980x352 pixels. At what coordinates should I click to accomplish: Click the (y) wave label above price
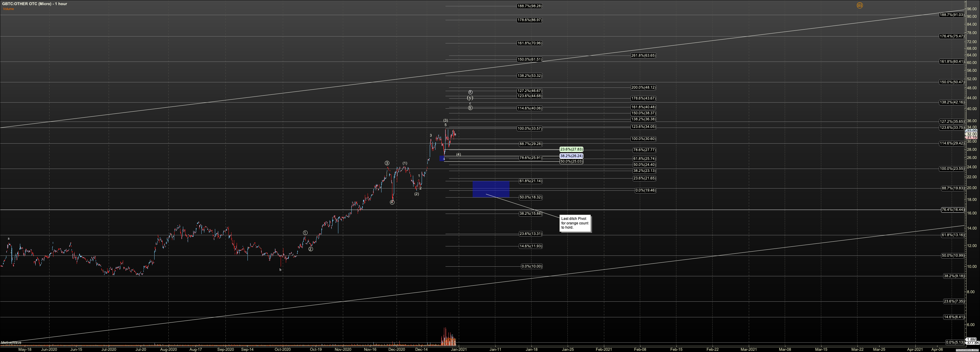pos(470,98)
